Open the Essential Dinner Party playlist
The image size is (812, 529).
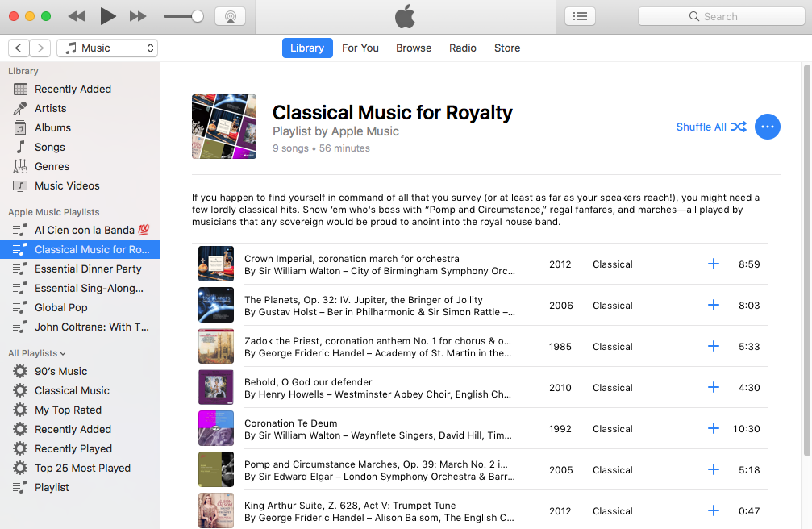click(x=88, y=269)
